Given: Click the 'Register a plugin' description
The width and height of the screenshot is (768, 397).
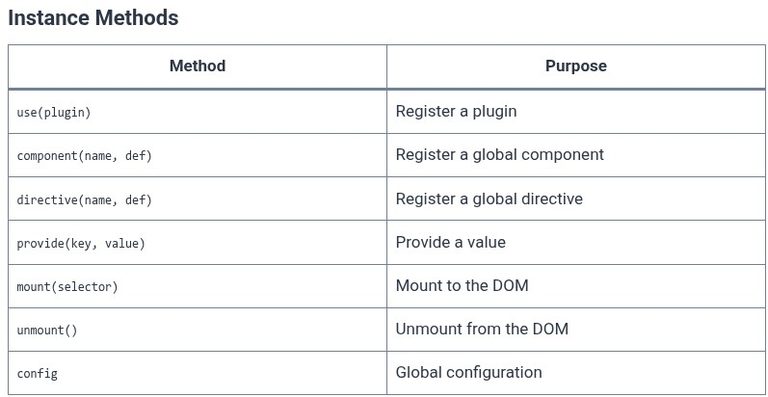Looking at the screenshot, I should click(x=456, y=111).
